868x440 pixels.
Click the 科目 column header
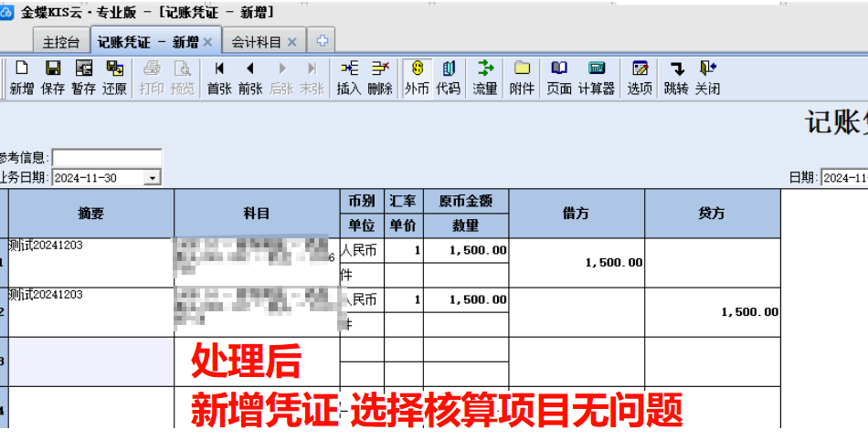point(257,214)
